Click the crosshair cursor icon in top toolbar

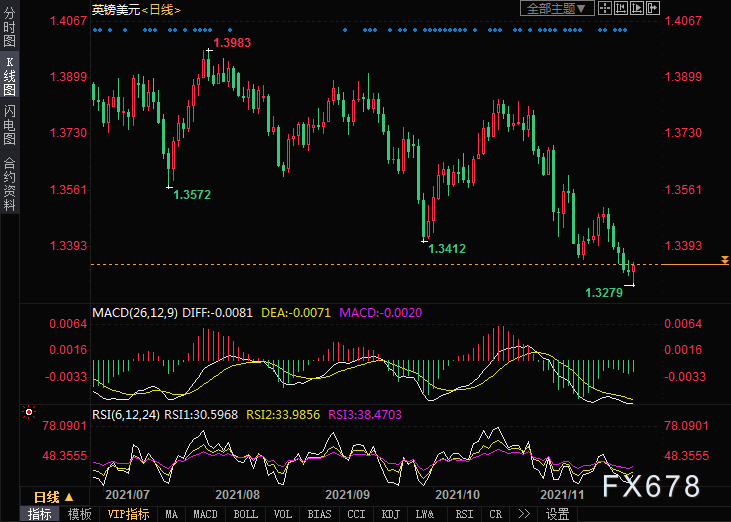click(607, 8)
